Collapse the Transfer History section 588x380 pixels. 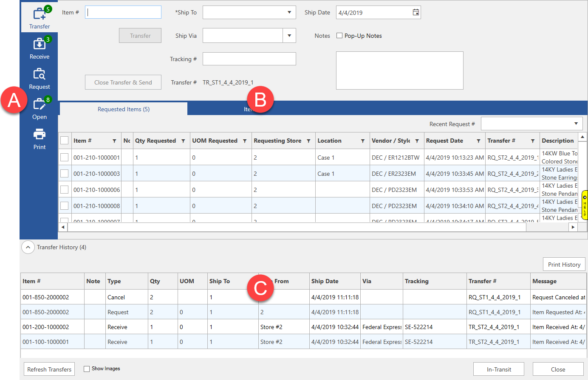(x=28, y=247)
